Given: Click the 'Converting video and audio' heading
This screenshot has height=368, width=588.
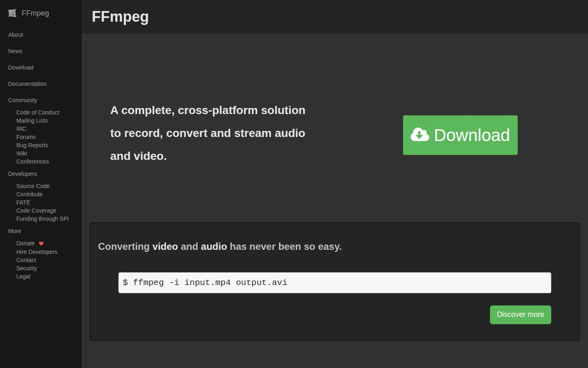Looking at the screenshot, I should (x=220, y=247).
